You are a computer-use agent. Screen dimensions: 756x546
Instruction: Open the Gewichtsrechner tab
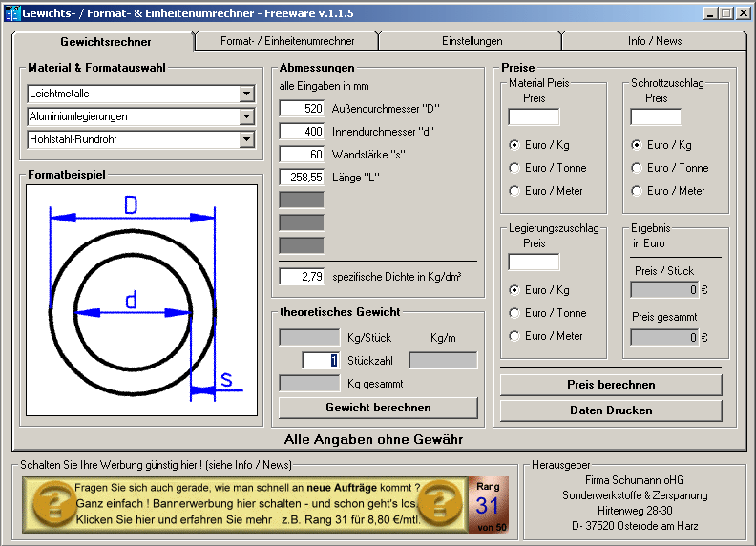(x=104, y=41)
